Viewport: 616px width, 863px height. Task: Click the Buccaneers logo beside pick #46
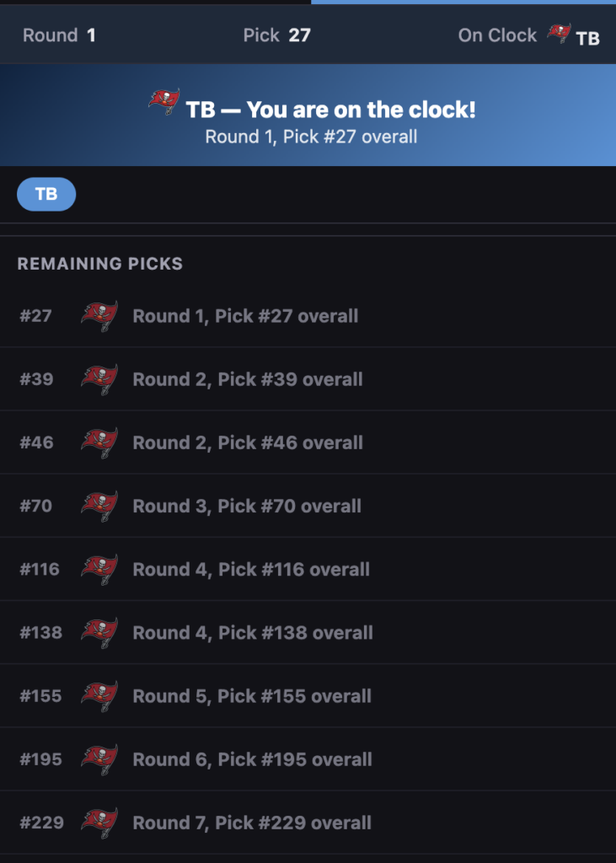[99, 442]
